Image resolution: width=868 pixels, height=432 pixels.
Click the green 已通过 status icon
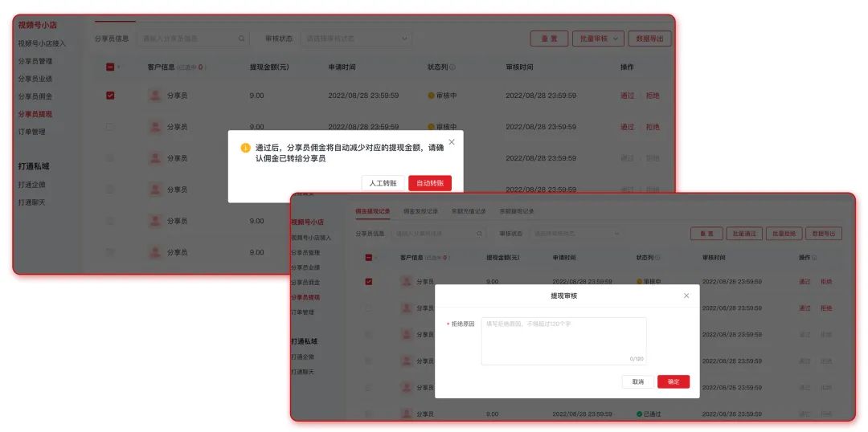pyautogui.click(x=640, y=414)
